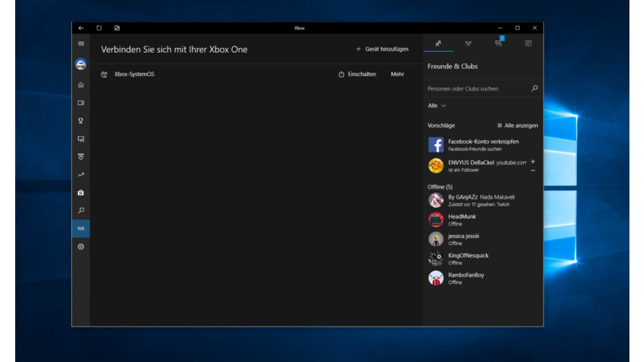
Task: Open the Store bag icon in sidebar
Action: [x=81, y=193]
